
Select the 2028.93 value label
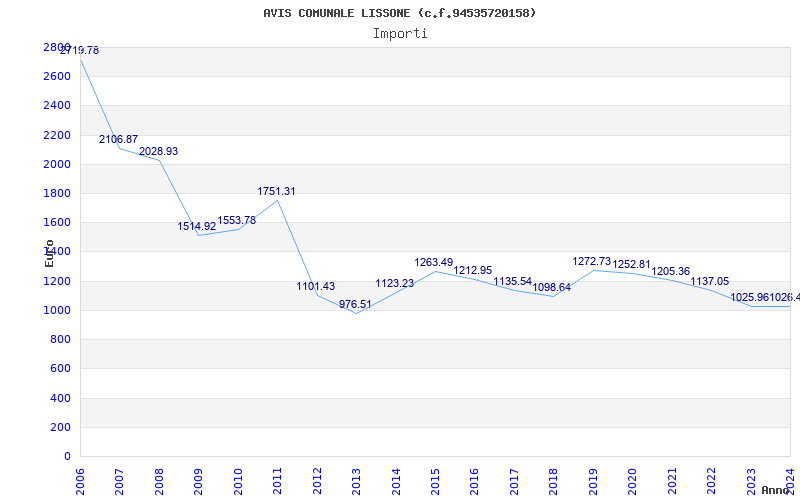point(158,152)
